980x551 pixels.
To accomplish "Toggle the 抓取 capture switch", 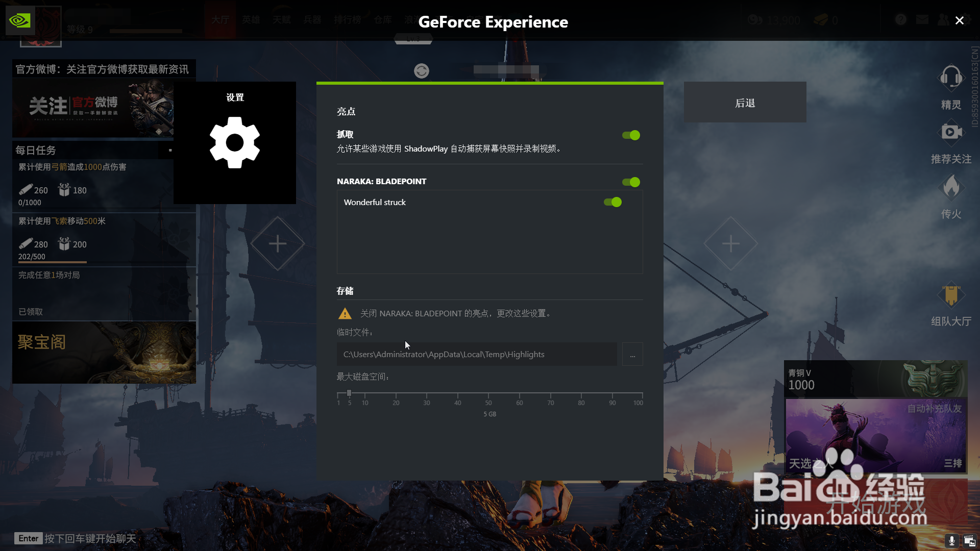I will click(631, 135).
